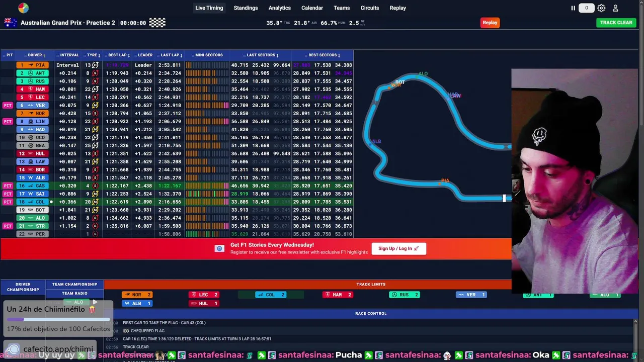Select driver tag 15 ALB
This screenshot has width=644, height=362.
33,177
